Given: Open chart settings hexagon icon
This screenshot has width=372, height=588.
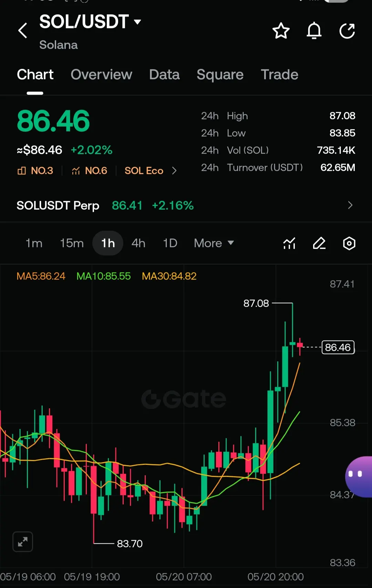Looking at the screenshot, I should (349, 243).
